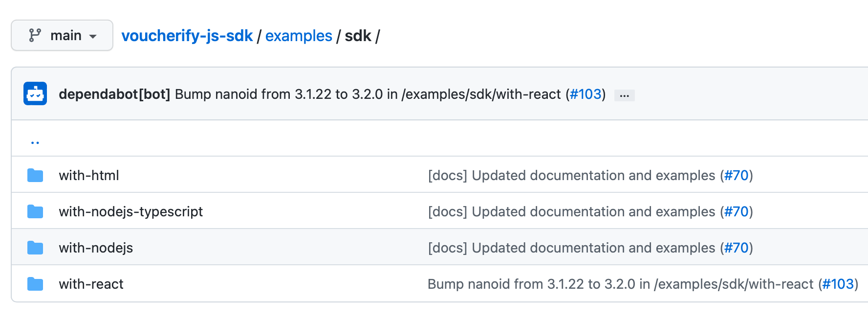Click the dependabot avatar icon
The width and height of the screenshot is (868, 323).
(35, 93)
